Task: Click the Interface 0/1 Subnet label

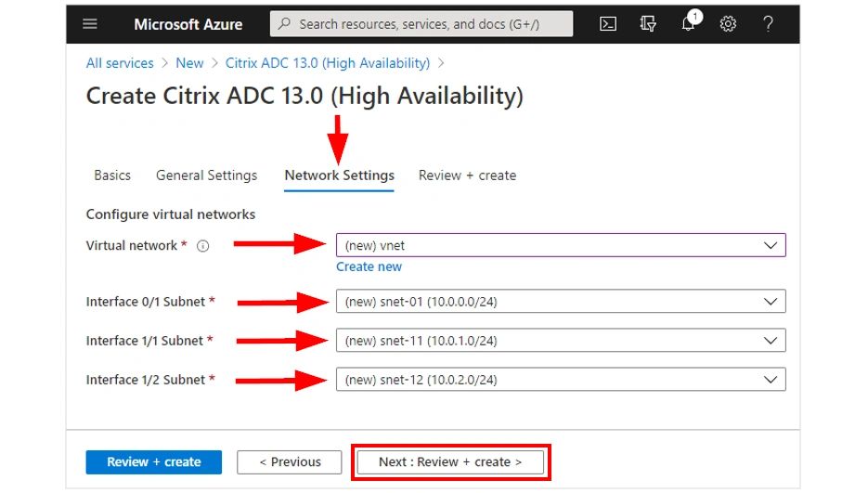Action: pos(146,302)
